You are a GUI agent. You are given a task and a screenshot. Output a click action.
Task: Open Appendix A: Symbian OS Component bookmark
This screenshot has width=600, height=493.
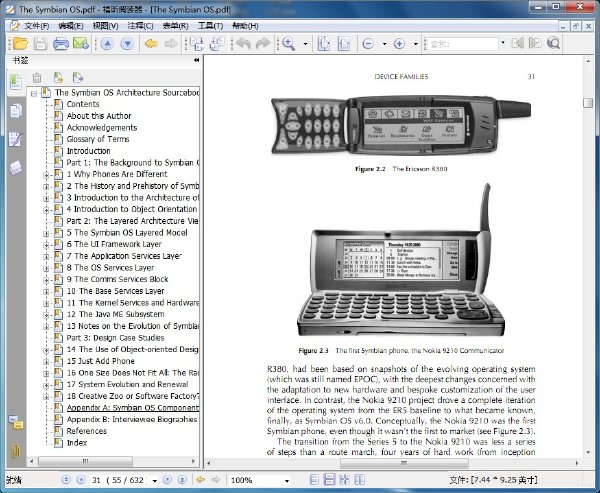[133, 408]
